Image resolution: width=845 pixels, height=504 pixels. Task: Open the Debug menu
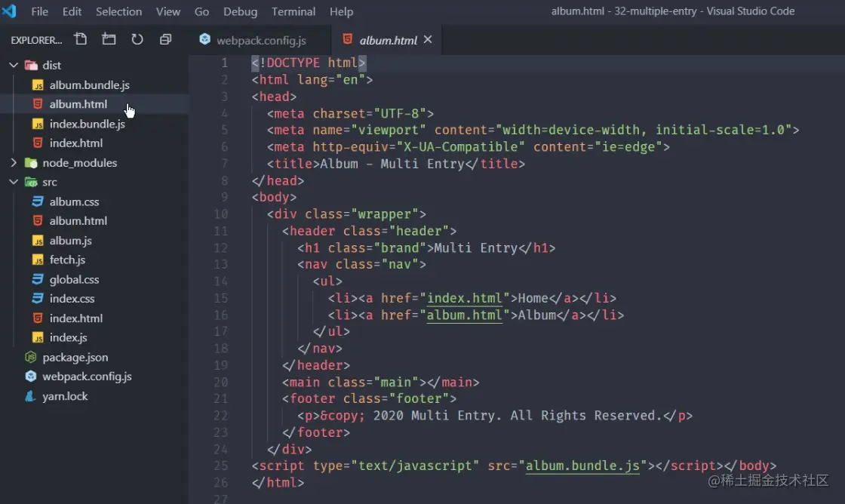(x=241, y=11)
